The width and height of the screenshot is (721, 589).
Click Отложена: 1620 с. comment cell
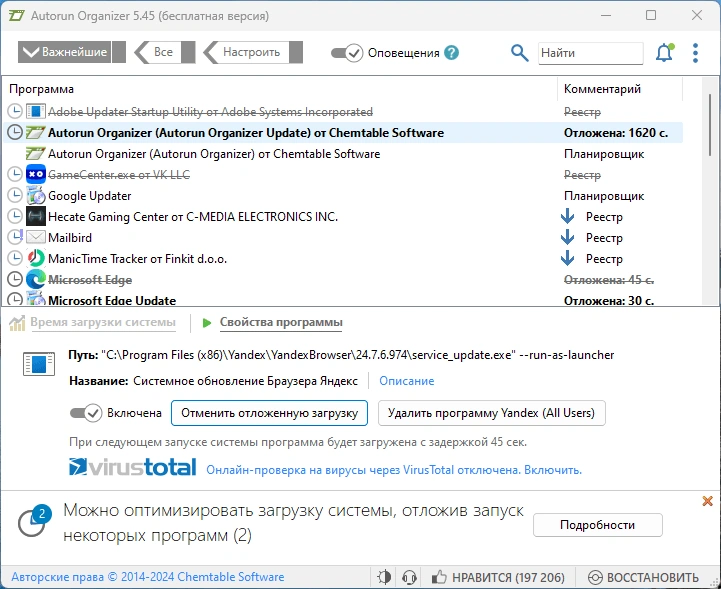(x=616, y=132)
